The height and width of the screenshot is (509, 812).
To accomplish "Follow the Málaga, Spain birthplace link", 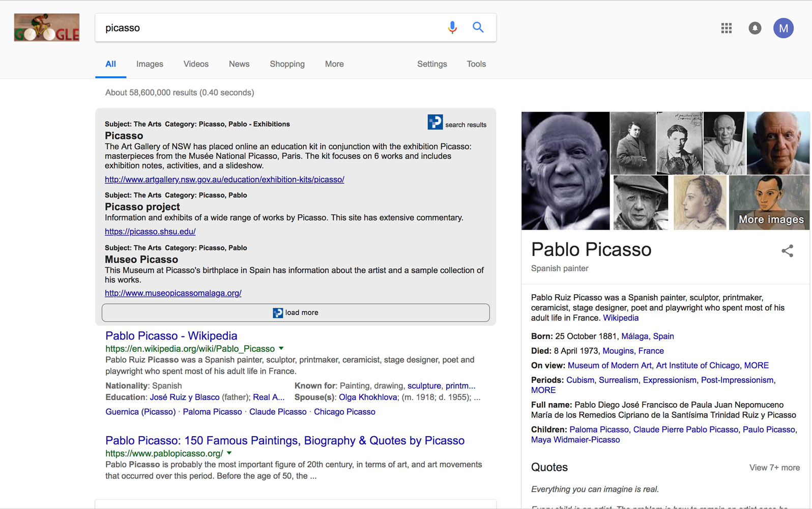I will 648,336.
